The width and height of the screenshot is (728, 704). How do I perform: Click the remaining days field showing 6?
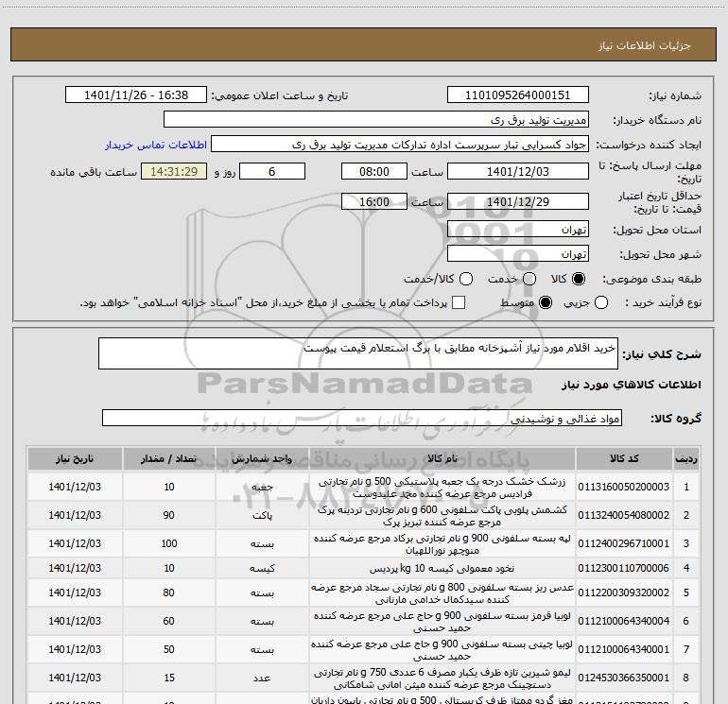[272, 171]
